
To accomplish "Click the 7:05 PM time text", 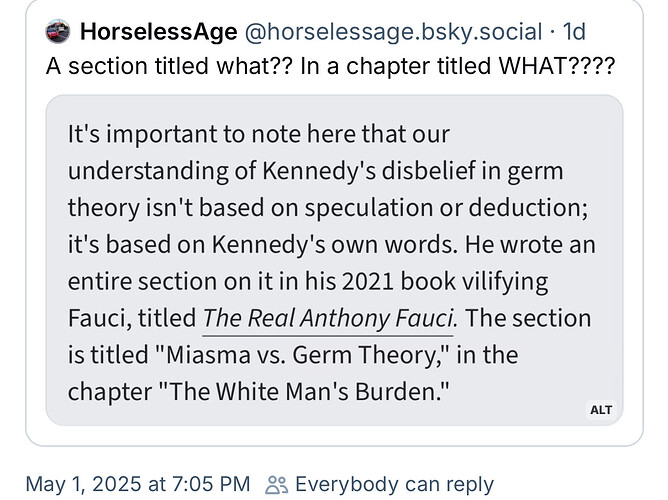I will click(x=211, y=484).
